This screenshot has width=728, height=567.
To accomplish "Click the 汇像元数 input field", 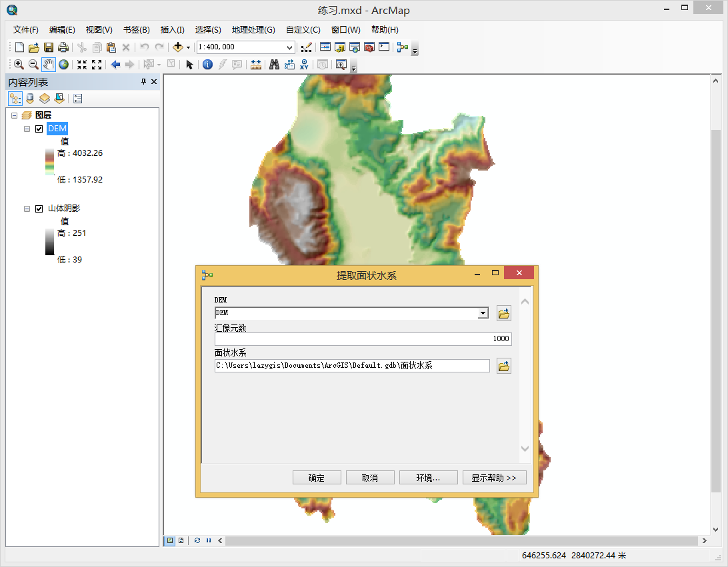I will coord(363,338).
